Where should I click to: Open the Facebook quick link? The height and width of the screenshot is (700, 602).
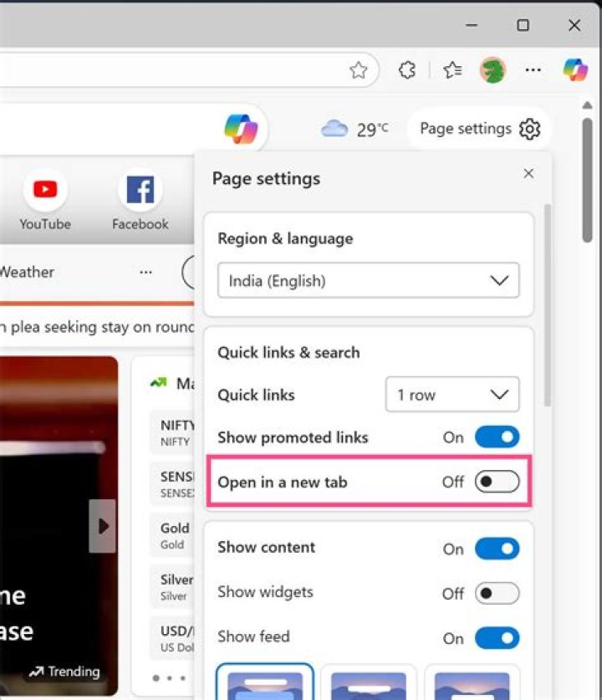(x=140, y=200)
